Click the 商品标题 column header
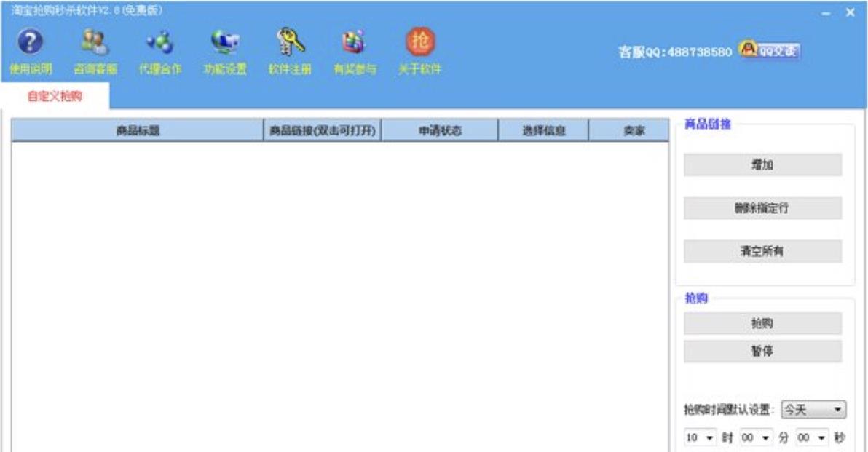Image resolution: width=868 pixels, height=452 pixels. pyautogui.click(x=138, y=130)
